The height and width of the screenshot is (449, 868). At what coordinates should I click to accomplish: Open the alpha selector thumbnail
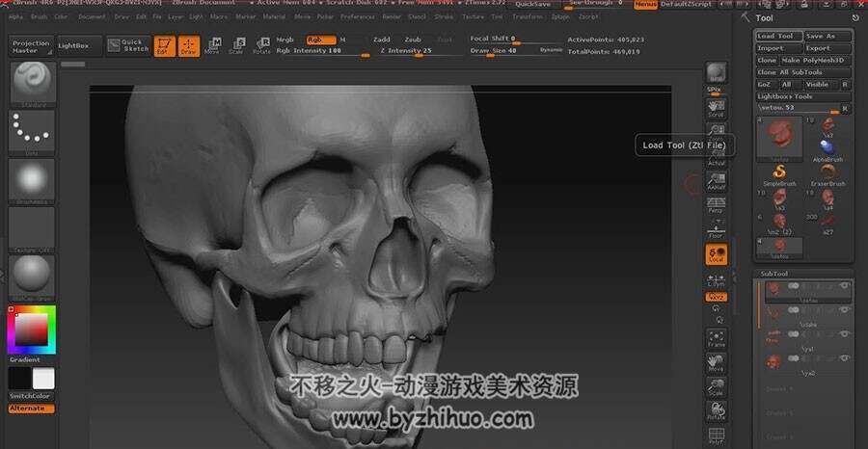[32, 181]
